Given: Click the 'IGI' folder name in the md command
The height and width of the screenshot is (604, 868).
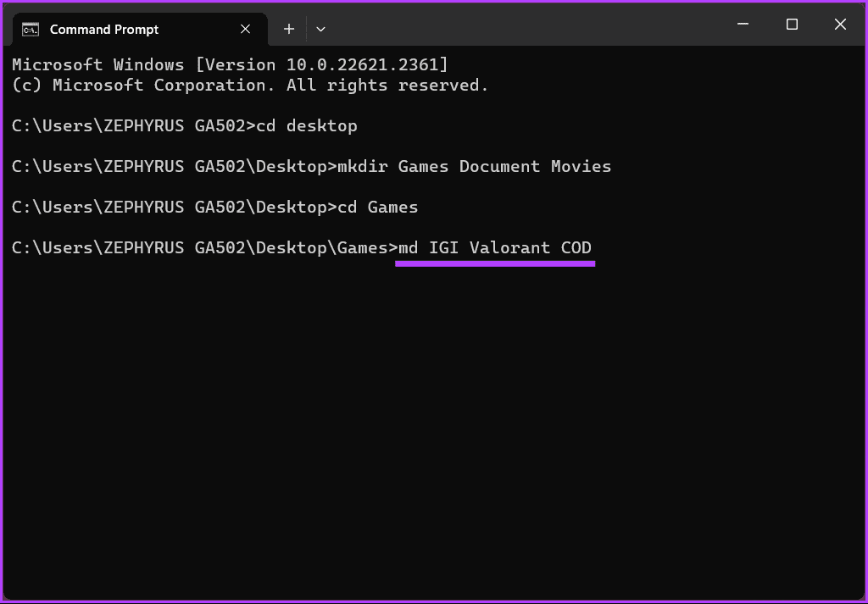Looking at the screenshot, I should [x=443, y=248].
